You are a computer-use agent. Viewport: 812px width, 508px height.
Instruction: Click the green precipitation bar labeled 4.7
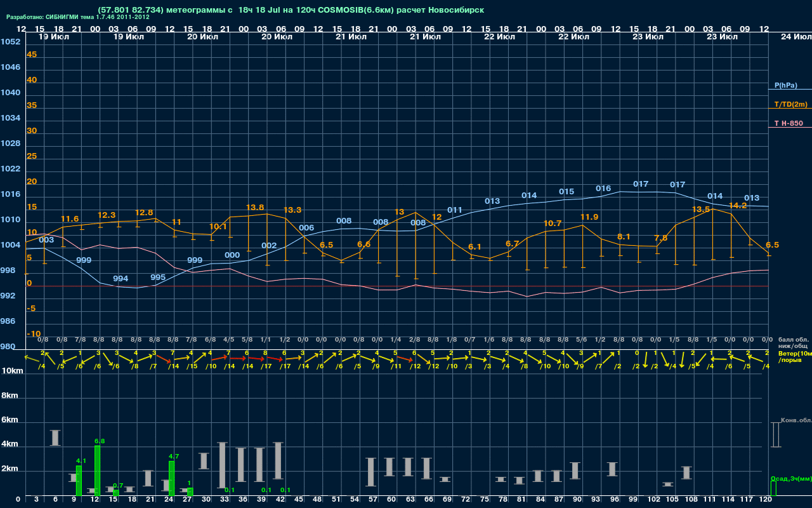point(171,479)
